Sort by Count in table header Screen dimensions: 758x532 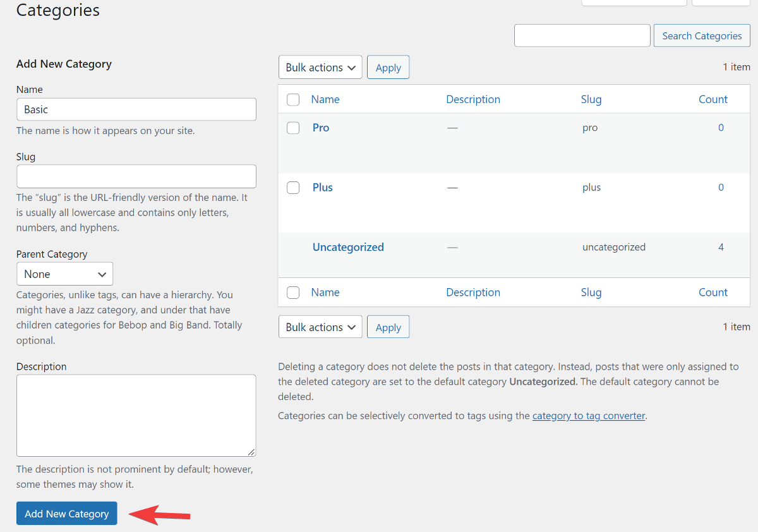click(x=713, y=99)
